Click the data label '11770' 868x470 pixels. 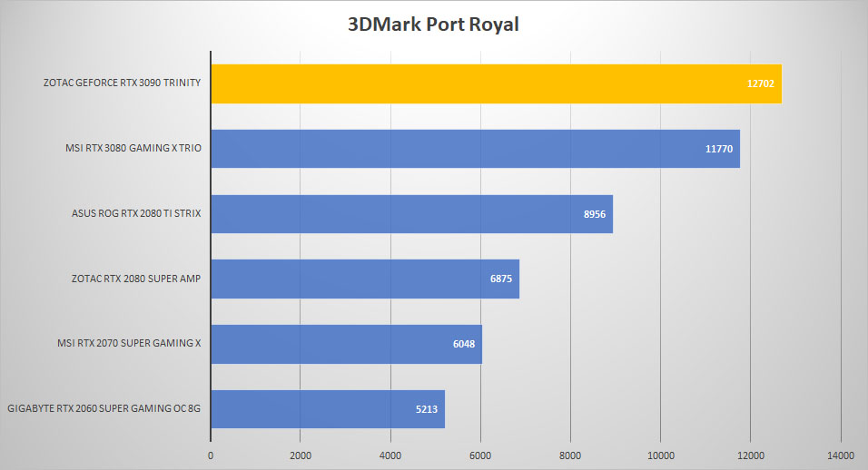(718, 149)
